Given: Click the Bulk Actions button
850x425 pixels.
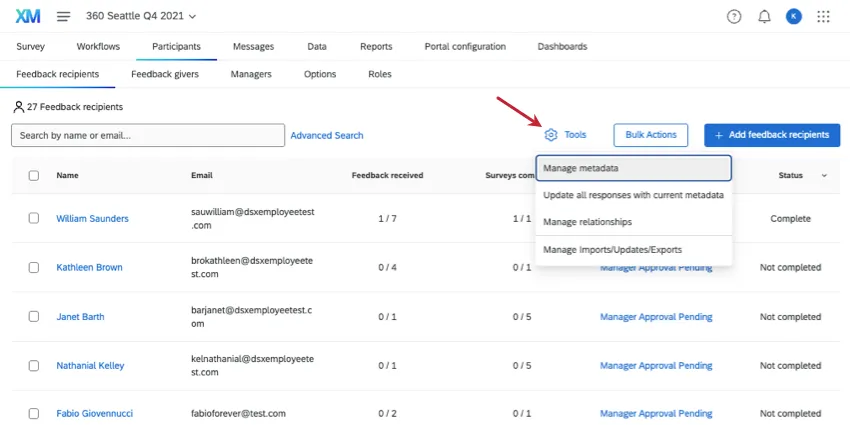Looking at the screenshot, I should (x=651, y=135).
